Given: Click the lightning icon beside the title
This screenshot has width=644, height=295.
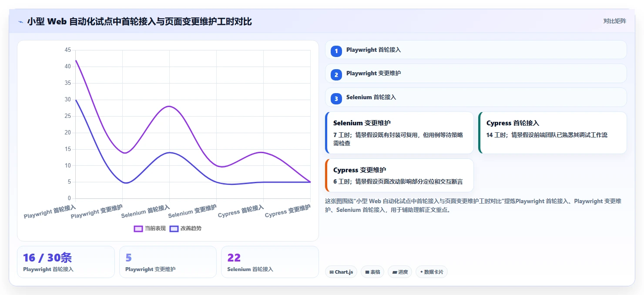Looking at the screenshot, I should tap(21, 22).
